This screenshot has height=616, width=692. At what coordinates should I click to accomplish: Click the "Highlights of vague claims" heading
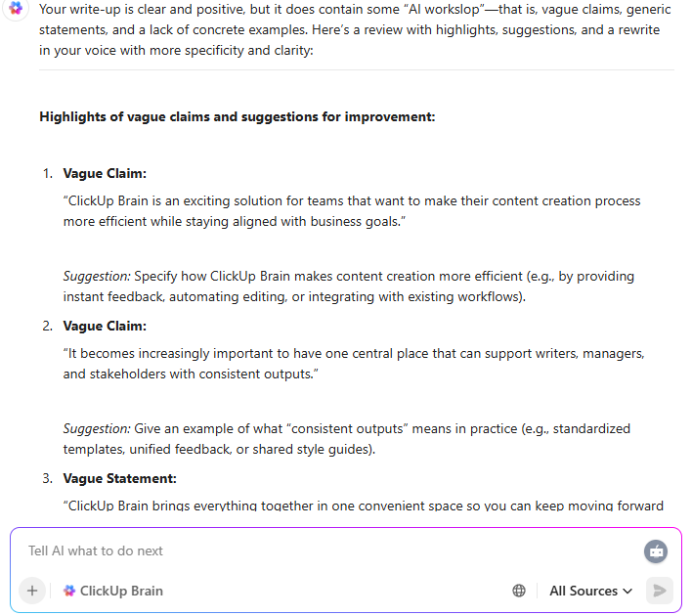(237, 116)
